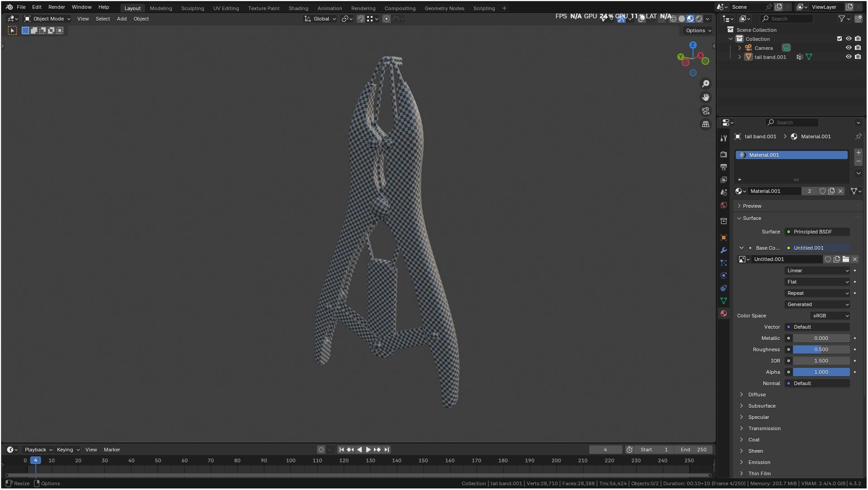Open the Add menu in viewport header
Viewport: 868px width, 490px height.
pyautogui.click(x=121, y=19)
